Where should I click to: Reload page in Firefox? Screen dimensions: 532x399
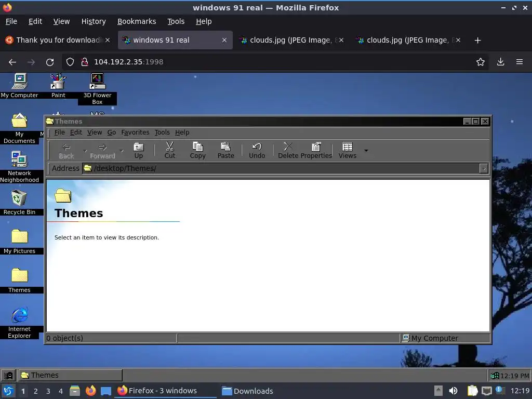[x=50, y=62]
